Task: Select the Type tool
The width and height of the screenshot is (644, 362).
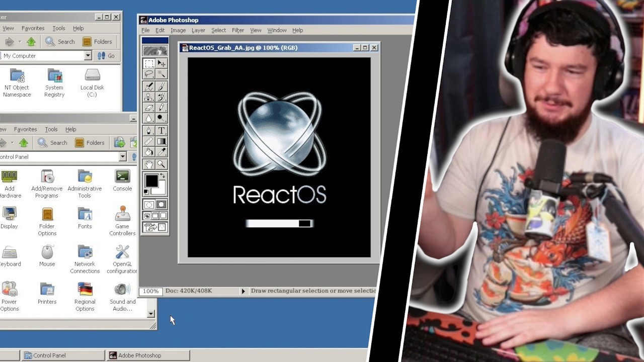Action: (x=161, y=130)
